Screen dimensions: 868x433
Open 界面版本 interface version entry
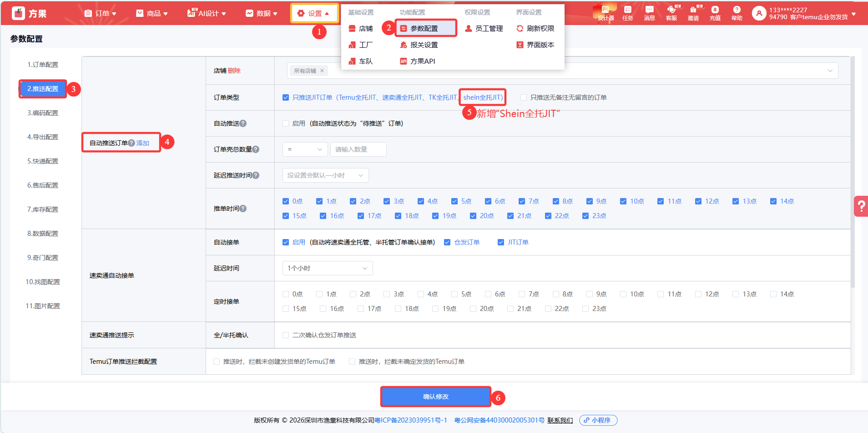click(535, 45)
